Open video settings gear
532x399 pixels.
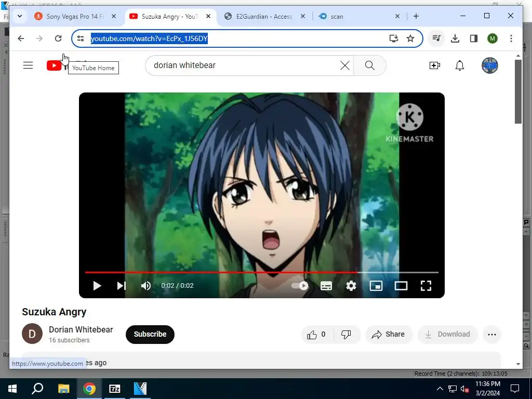point(351,286)
